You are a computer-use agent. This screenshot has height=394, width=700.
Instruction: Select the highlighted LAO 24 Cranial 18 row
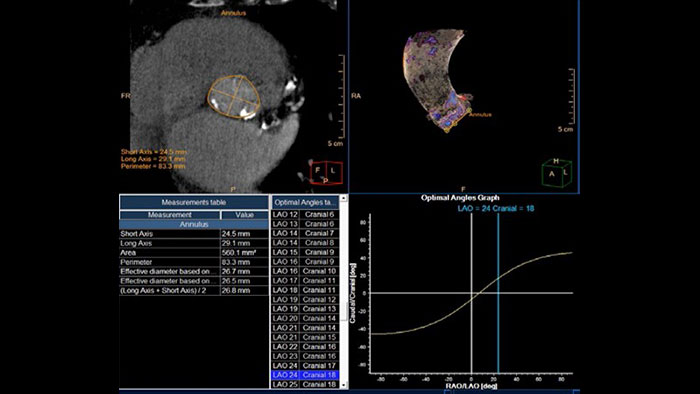(305, 375)
